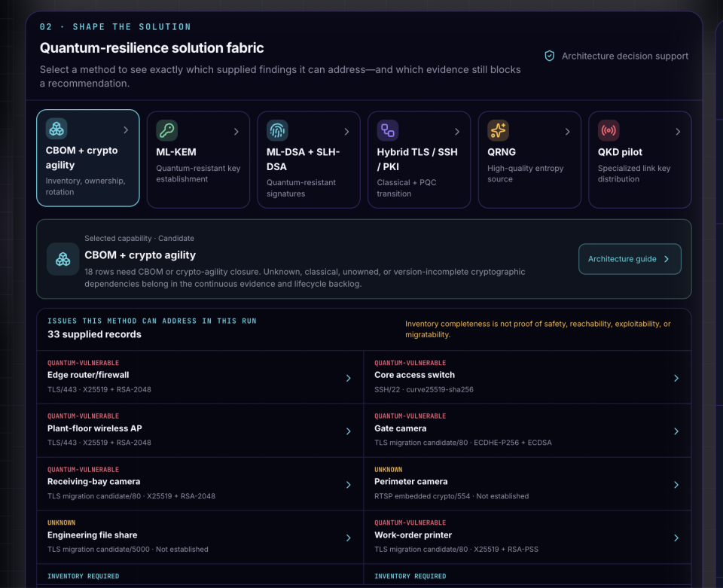Click the CBOM + crypto agility card icon
The width and height of the screenshot is (723, 588).
(x=56, y=129)
